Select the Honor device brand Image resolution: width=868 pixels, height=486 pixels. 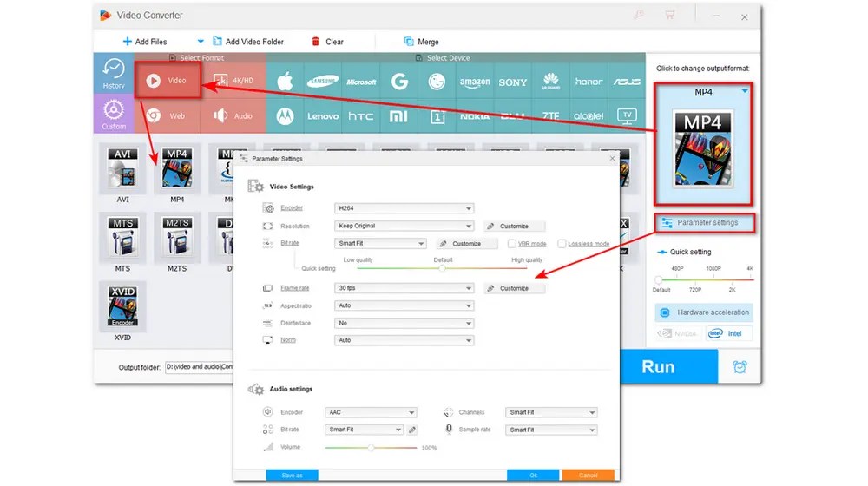coord(589,82)
